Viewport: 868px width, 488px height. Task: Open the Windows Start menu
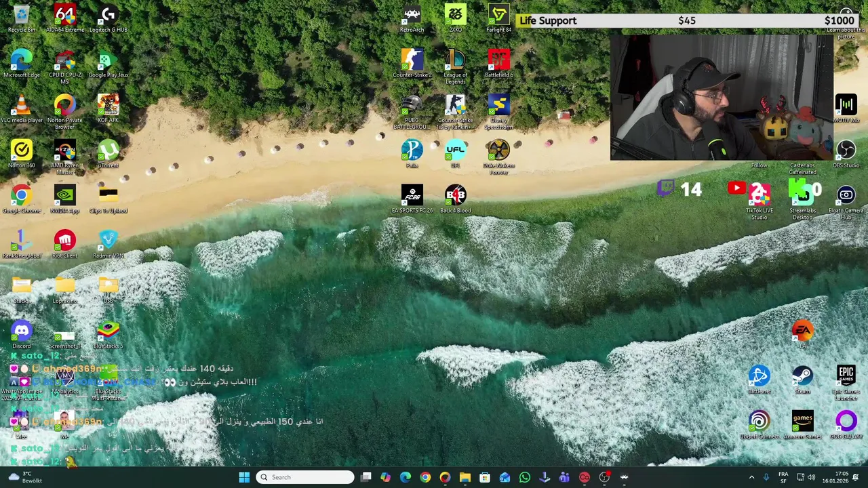[x=244, y=477]
